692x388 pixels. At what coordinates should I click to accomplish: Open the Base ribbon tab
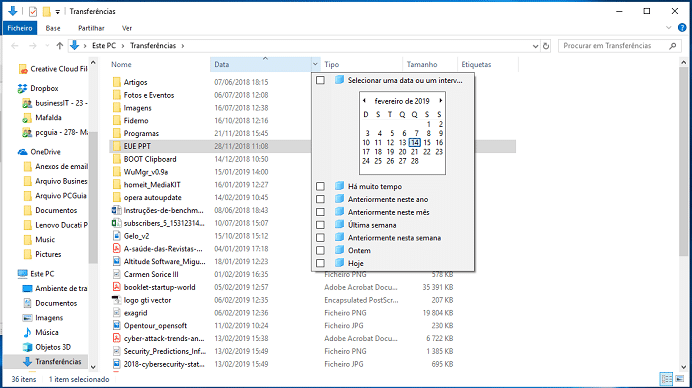pos(53,28)
